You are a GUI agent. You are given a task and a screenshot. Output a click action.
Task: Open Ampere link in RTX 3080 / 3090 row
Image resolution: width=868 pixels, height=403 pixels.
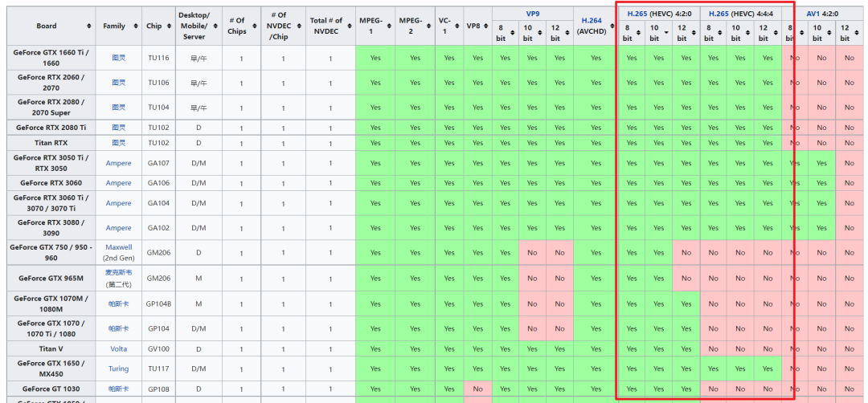point(118,228)
